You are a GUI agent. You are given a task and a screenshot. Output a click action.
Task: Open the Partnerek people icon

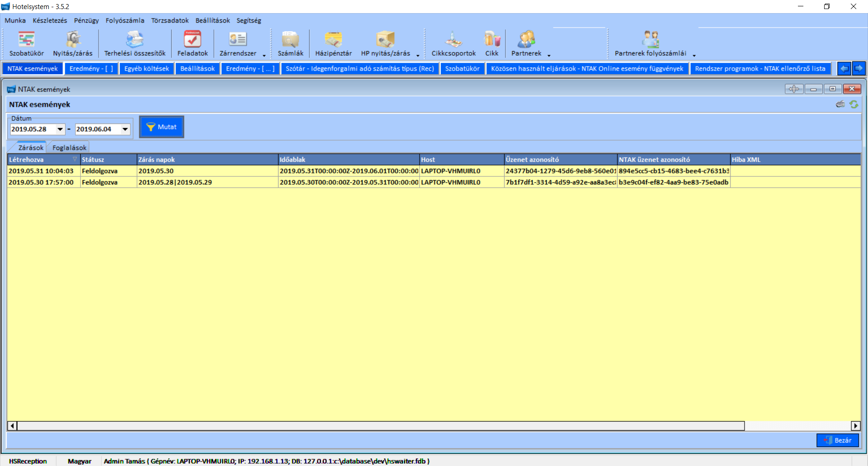[526, 44]
